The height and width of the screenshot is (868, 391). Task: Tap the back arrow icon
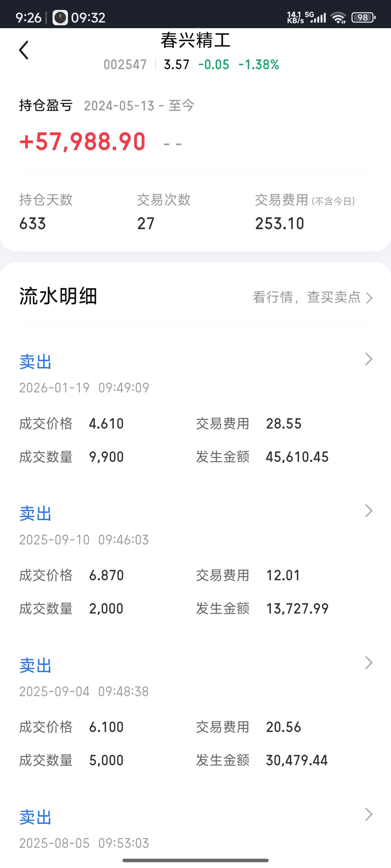click(x=24, y=50)
